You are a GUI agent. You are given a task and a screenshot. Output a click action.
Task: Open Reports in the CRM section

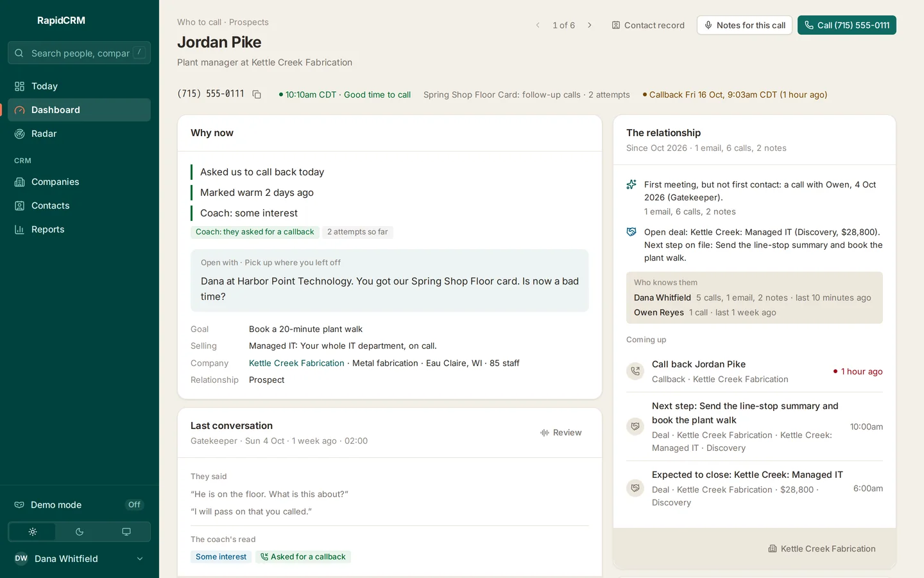tap(80, 229)
